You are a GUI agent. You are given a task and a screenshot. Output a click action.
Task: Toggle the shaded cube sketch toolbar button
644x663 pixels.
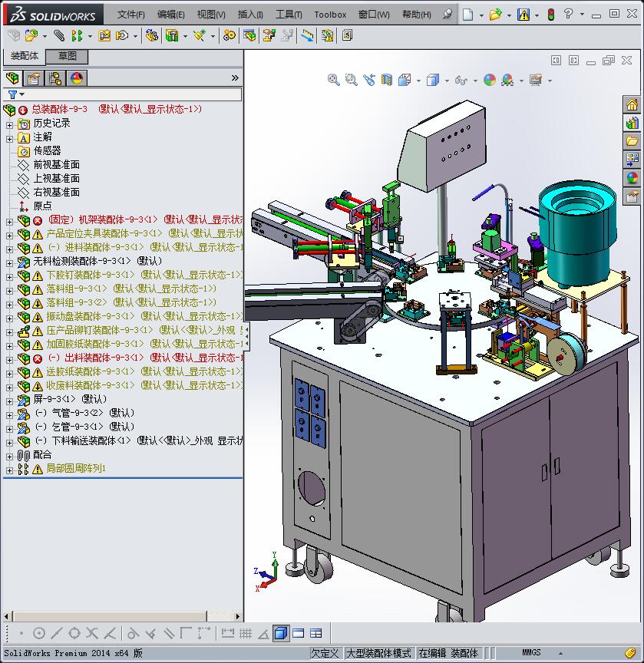[x=280, y=633]
